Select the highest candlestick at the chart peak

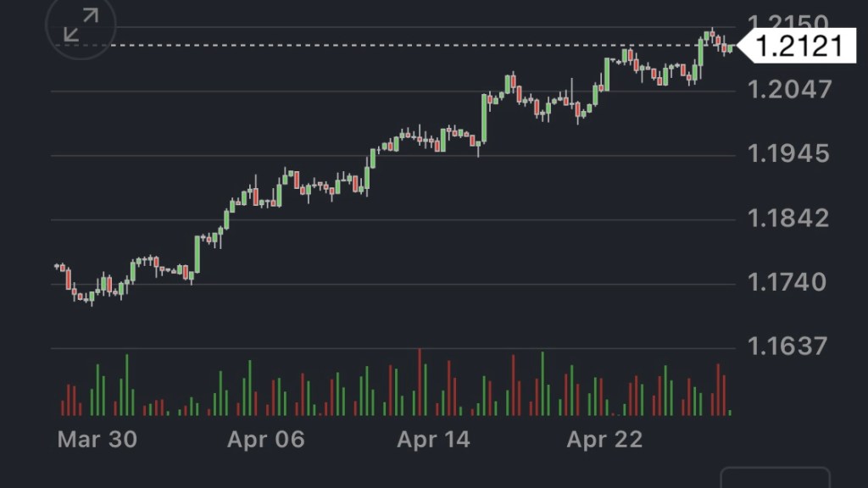712,35
